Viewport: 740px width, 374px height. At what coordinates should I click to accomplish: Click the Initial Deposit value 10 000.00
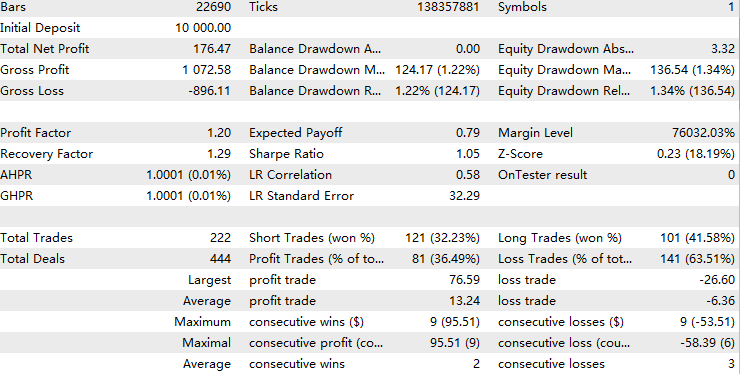pyautogui.click(x=203, y=28)
